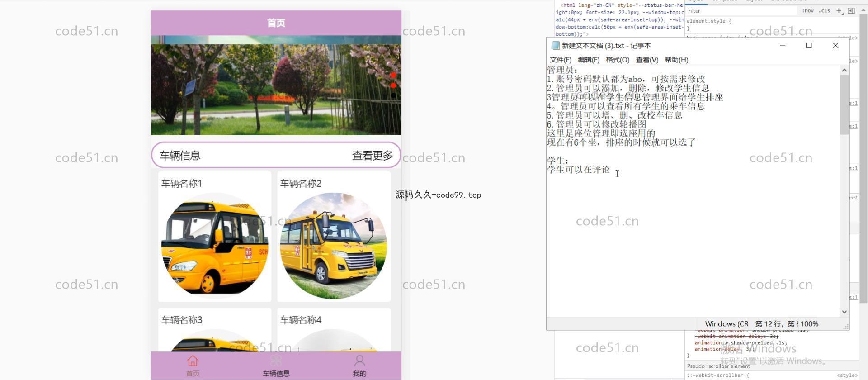Click the animation-delay: 3s property
The width and height of the screenshot is (868, 380).
pyautogui.click(x=725, y=349)
